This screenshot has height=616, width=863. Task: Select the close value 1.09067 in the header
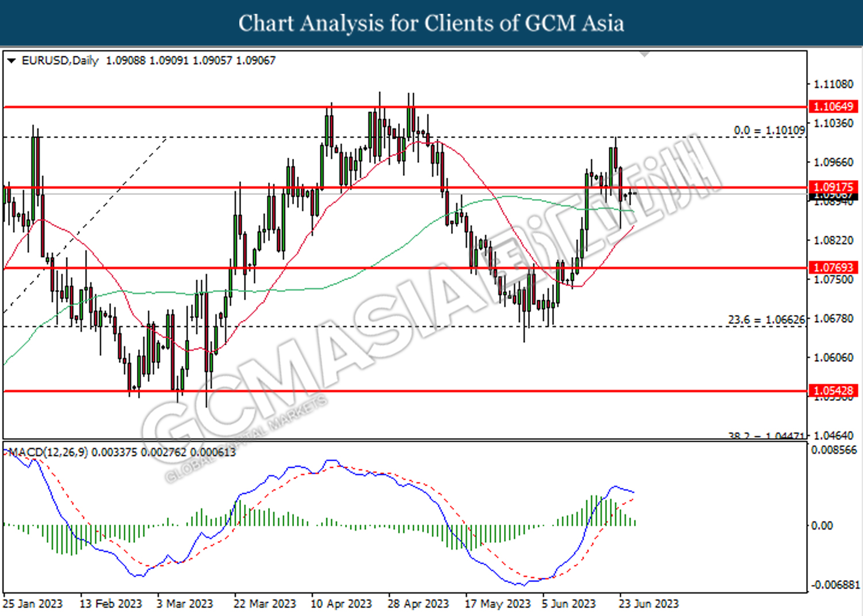tap(255, 60)
